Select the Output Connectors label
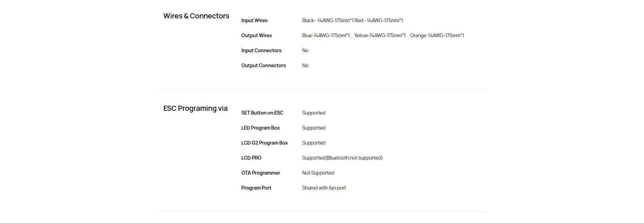 (263, 66)
